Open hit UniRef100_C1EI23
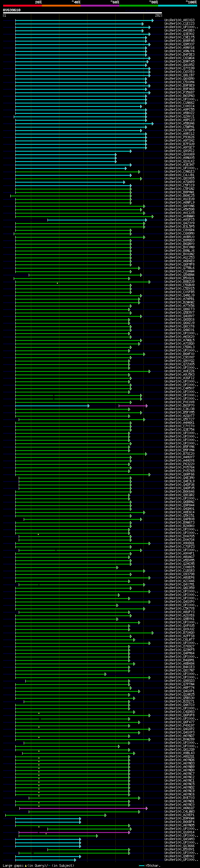This screenshot has height=868, width=200. 179,23
